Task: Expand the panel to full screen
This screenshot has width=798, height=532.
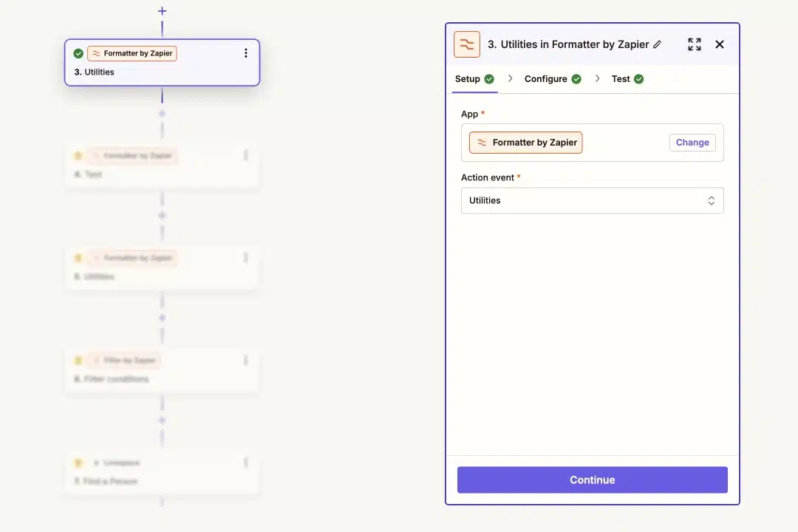Action: (694, 44)
